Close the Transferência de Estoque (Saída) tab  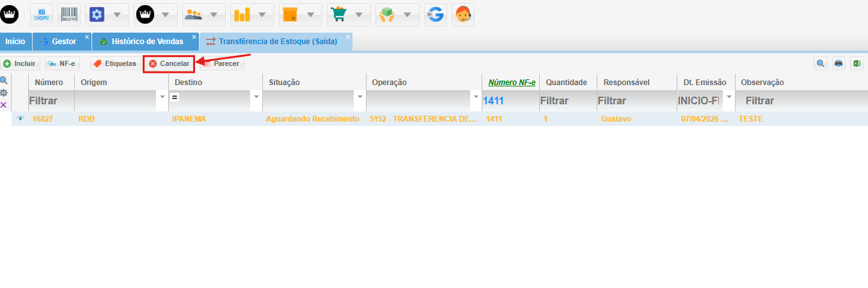click(x=348, y=37)
